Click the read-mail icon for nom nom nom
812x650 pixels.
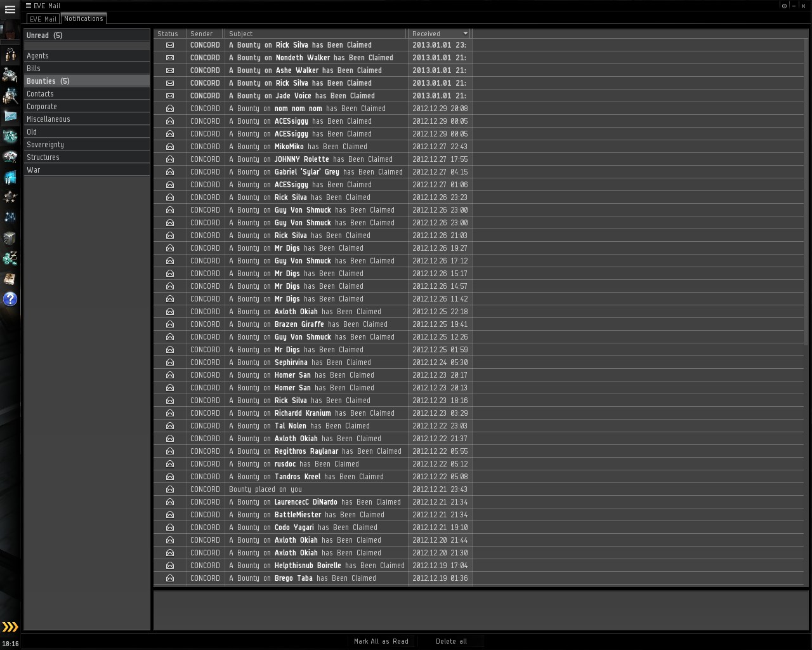coord(169,109)
